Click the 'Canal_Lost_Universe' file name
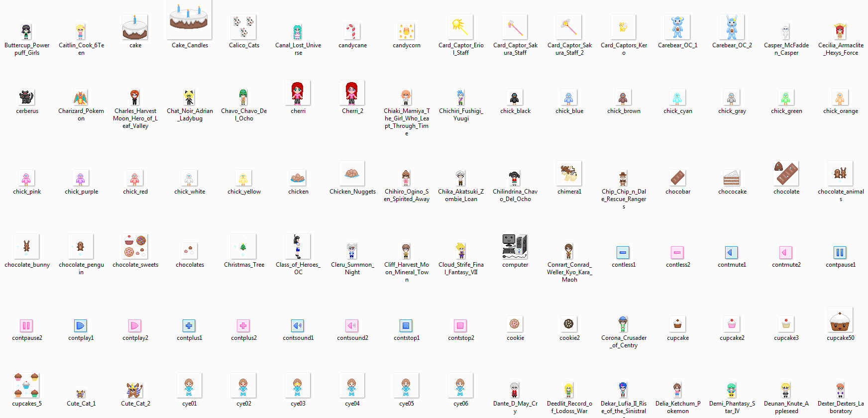This screenshot has height=418, width=868. 298,49
